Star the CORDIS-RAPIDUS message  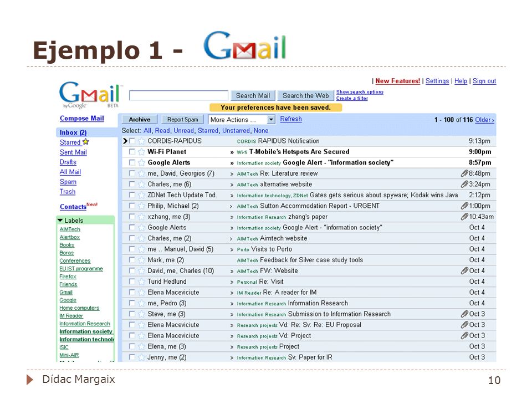(x=141, y=141)
